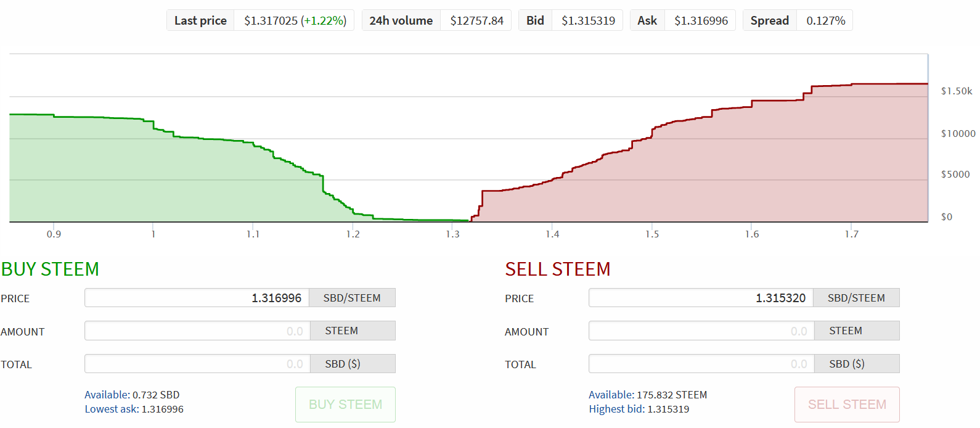This screenshot has height=428, width=980.
Task: Click the Sell Steem amount input field
Action: 701,331
